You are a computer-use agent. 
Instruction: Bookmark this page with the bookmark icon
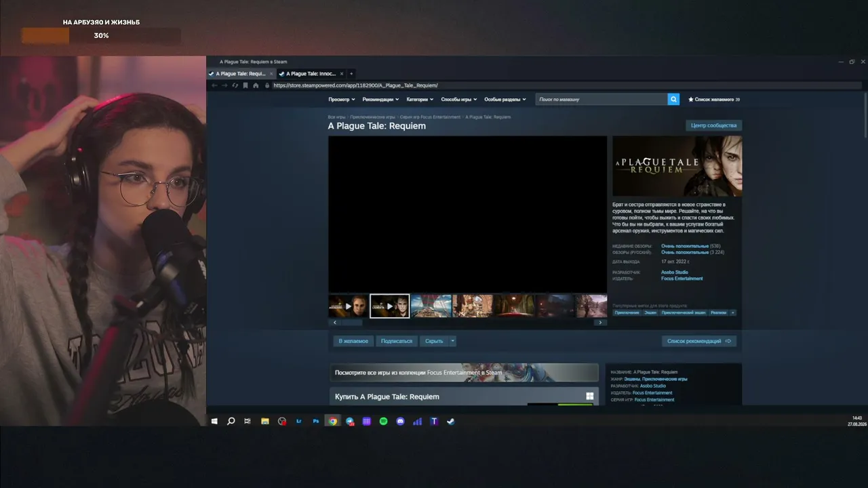coord(245,85)
